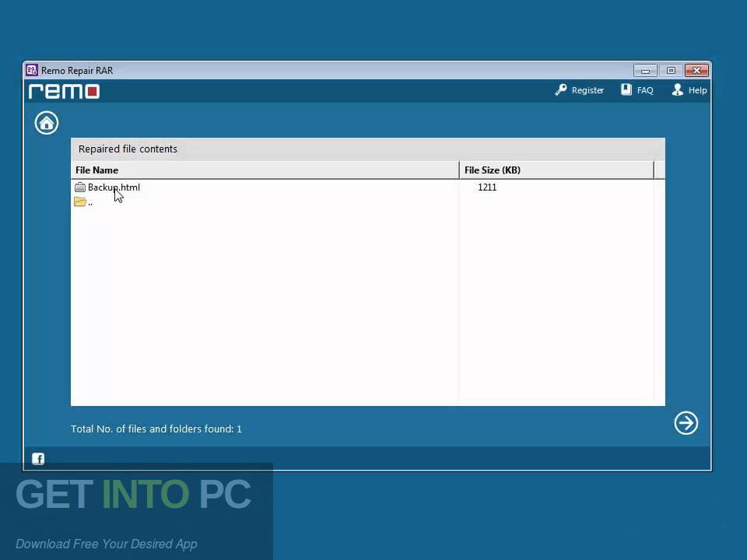Minimize the Remo Repair RAR window
Viewport: 747px width, 560px height.
(x=646, y=71)
